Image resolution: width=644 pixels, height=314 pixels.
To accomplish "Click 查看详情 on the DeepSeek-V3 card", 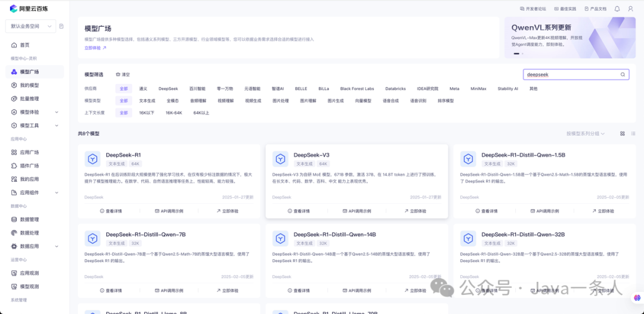I will click(x=299, y=211).
